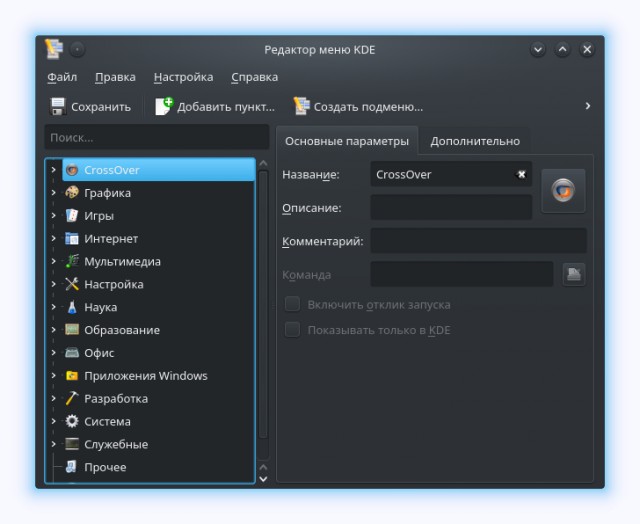Screen dimensions: 640x524
Task: Click the Разработка hammer icon
Action: pos(72,398)
